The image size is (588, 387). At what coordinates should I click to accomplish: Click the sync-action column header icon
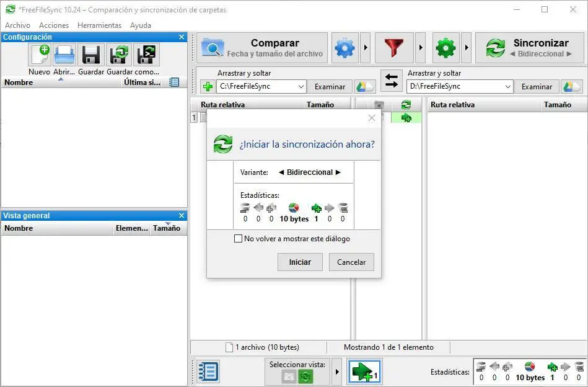(x=406, y=104)
